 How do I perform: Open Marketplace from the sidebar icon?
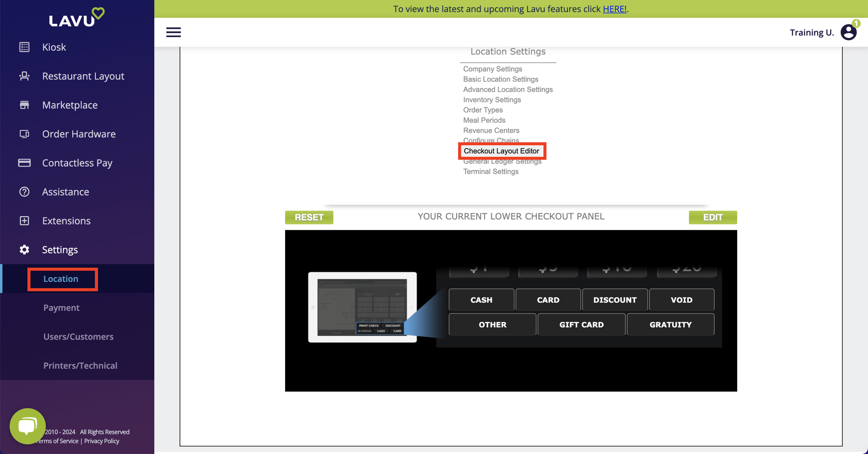[24, 105]
